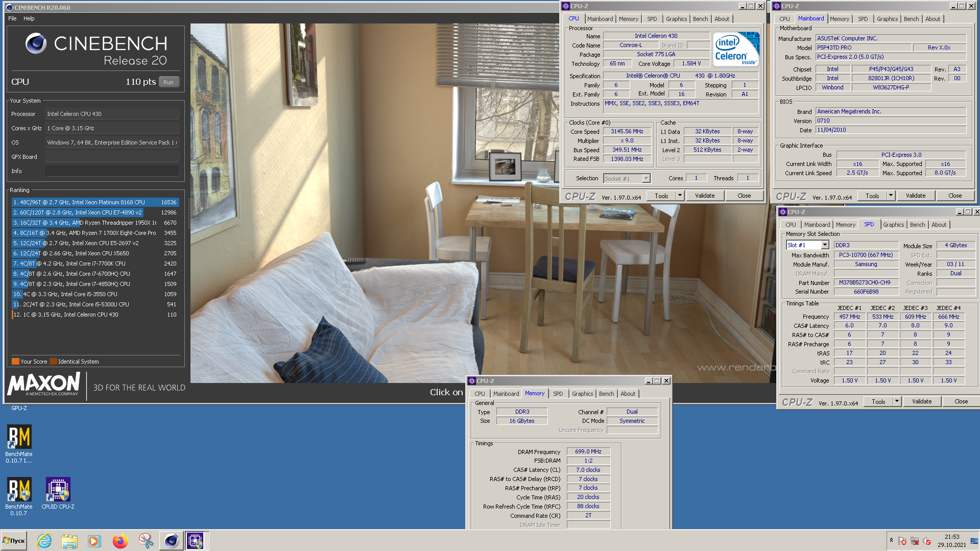The height and width of the screenshot is (551, 980).
Task: Open Cinebench File menu
Action: tap(12, 18)
